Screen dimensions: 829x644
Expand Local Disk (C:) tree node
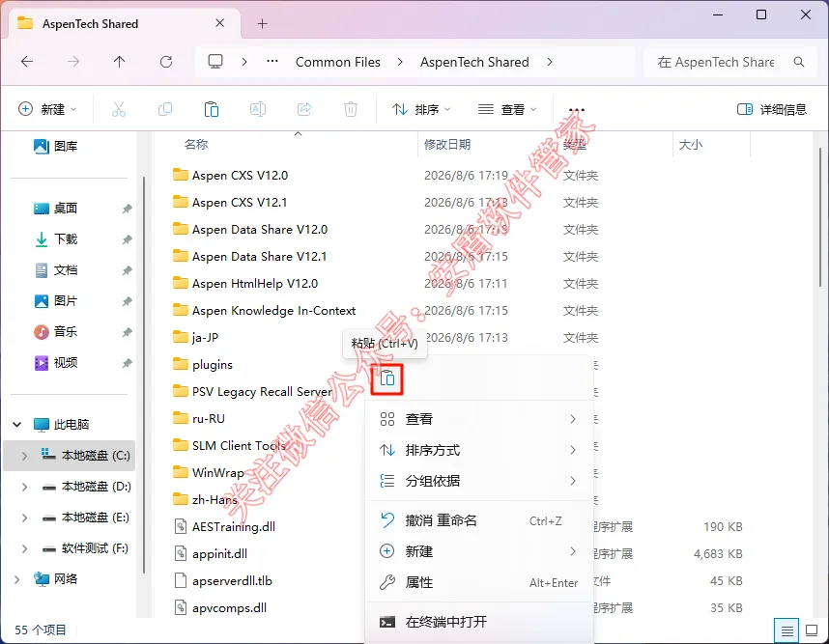point(24,456)
